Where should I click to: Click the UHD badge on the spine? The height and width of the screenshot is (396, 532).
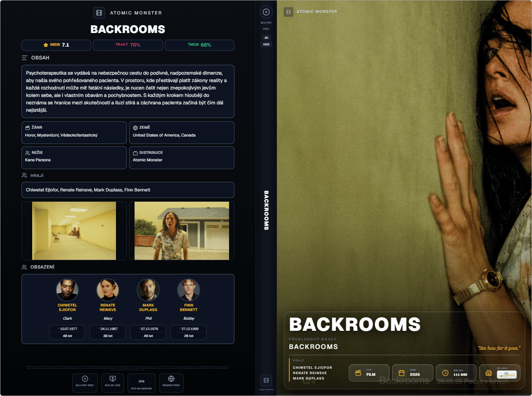(x=266, y=44)
